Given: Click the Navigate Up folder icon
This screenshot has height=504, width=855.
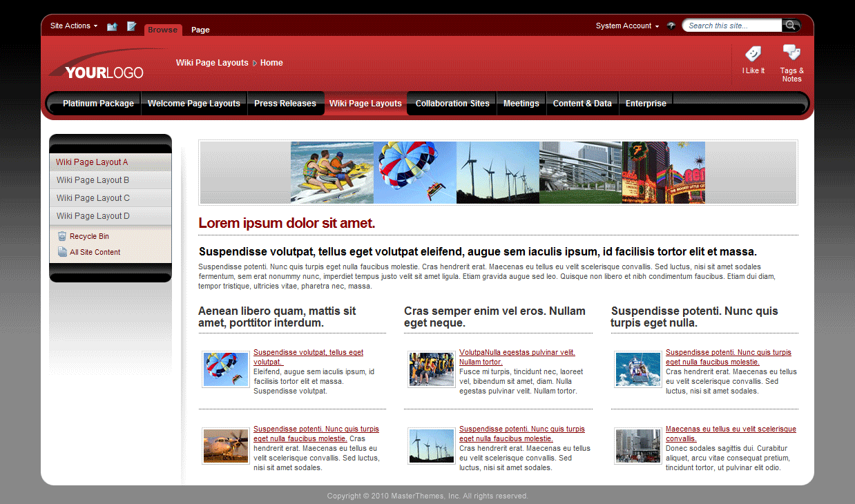Looking at the screenshot, I should click(112, 26).
